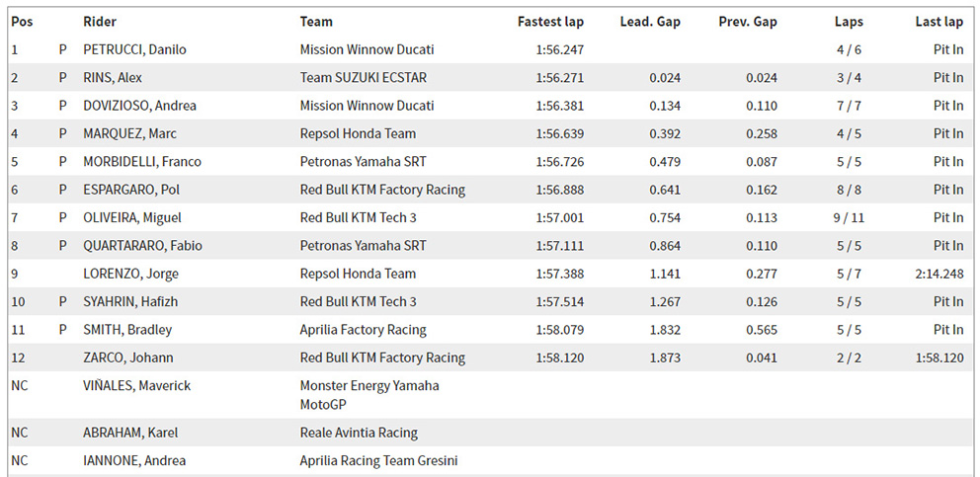Click Aprilia Racing Team Gresini

[x=378, y=460]
